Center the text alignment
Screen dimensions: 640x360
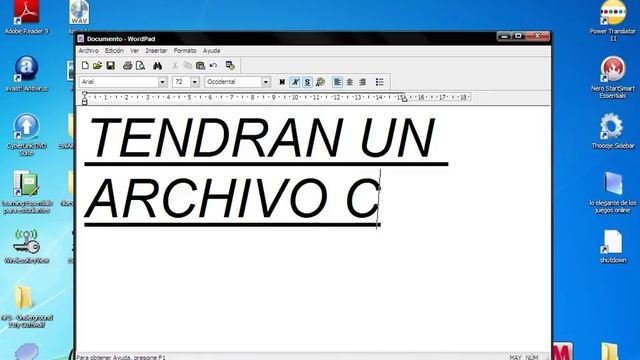[350, 82]
